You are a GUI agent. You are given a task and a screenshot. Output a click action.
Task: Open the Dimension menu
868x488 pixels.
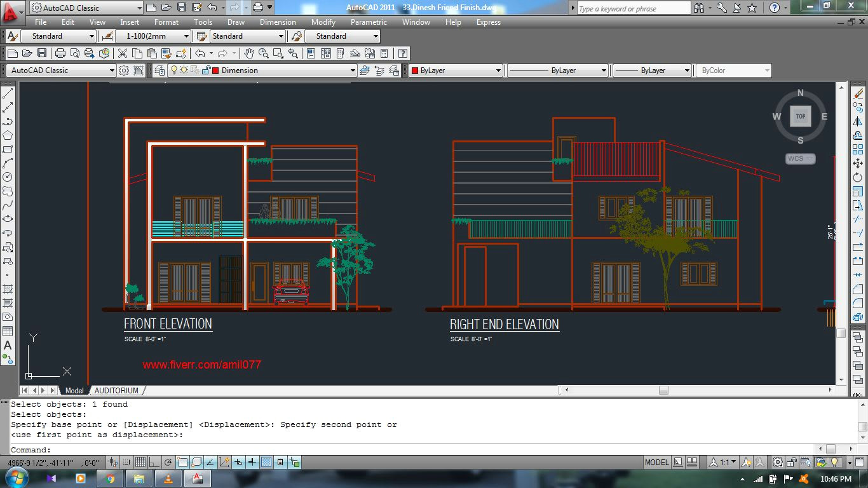tap(278, 22)
